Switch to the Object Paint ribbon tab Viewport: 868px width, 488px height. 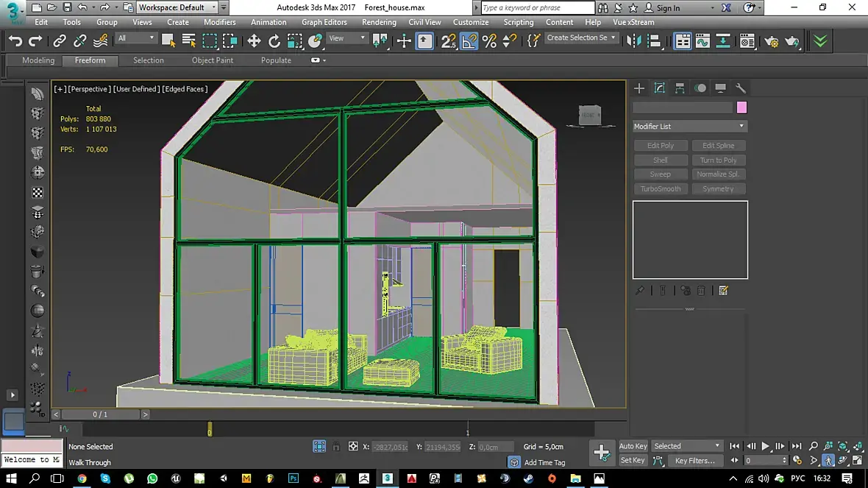[x=213, y=60]
